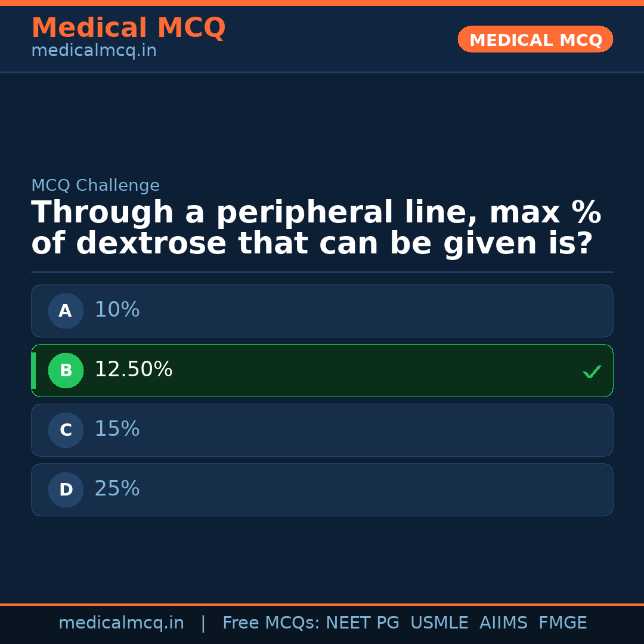Click the letter D circle icon
The width and height of the screenshot is (644, 644).
(x=66, y=490)
